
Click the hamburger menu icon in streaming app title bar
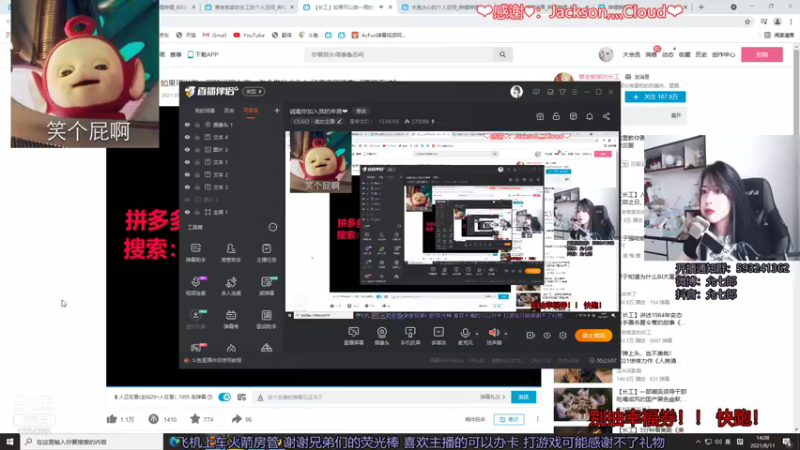[574, 92]
